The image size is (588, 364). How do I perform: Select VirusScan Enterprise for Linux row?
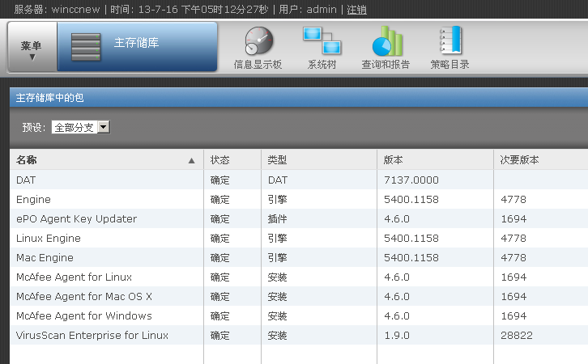[x=92, y=335]
